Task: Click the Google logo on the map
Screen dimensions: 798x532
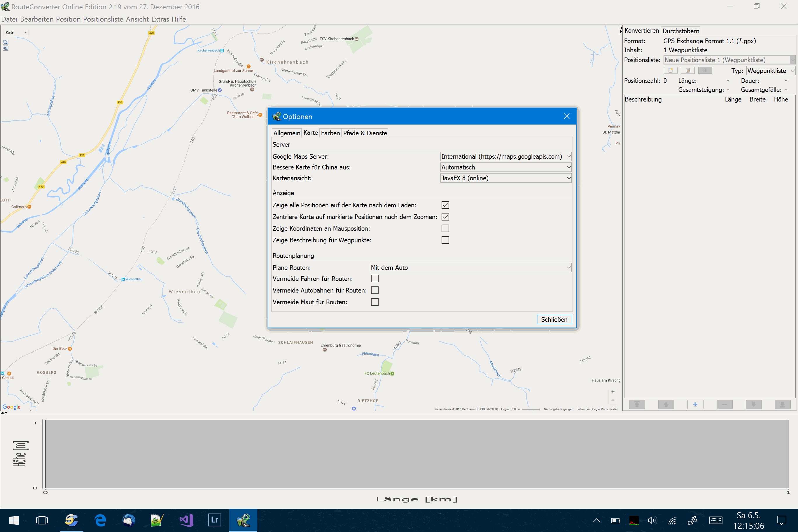Action: (x=12, y=407)
